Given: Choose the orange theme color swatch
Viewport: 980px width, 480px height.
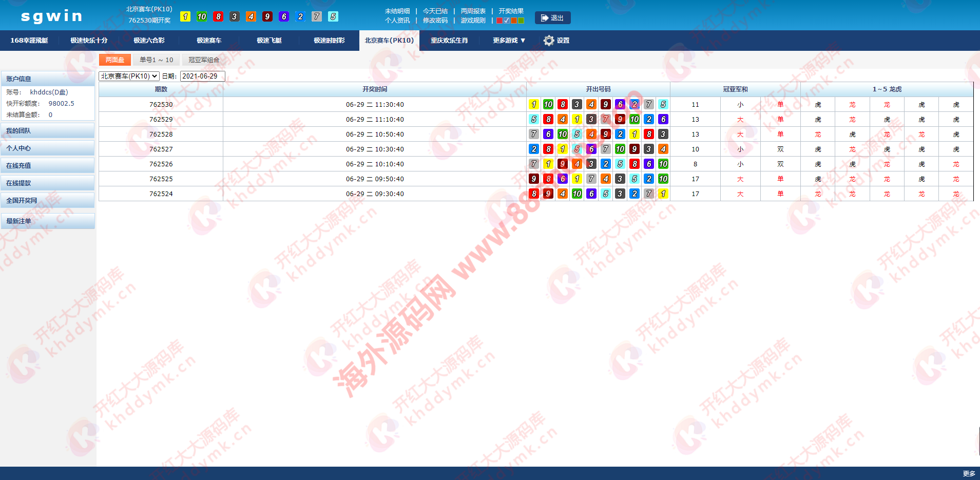Looking at the screenshot, I should [514, 21].
